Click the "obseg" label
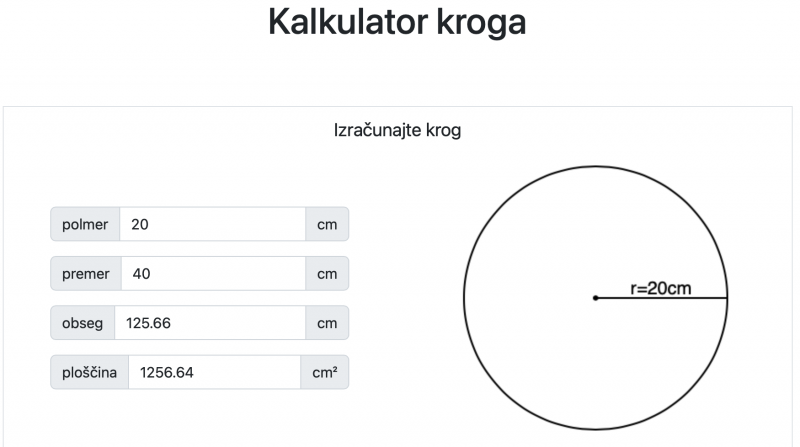The image size is (800, 447). click(x=83, y=323)
